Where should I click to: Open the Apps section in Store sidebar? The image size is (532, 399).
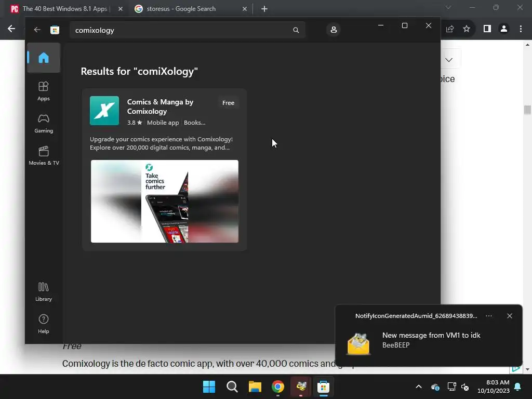(44, 91)
